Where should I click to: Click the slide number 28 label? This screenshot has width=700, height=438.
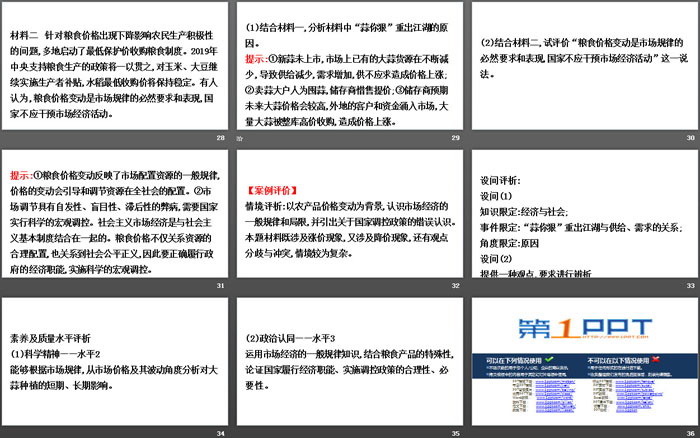220,138
